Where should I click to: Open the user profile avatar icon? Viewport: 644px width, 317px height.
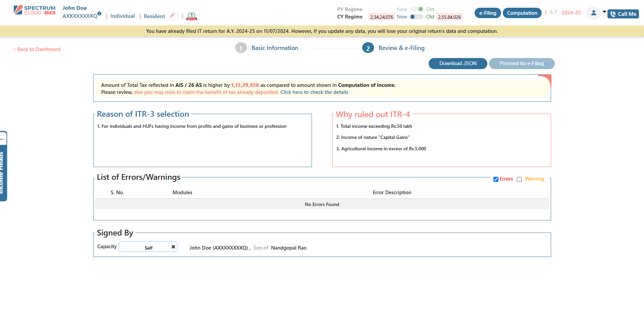[x=593, y=13]
